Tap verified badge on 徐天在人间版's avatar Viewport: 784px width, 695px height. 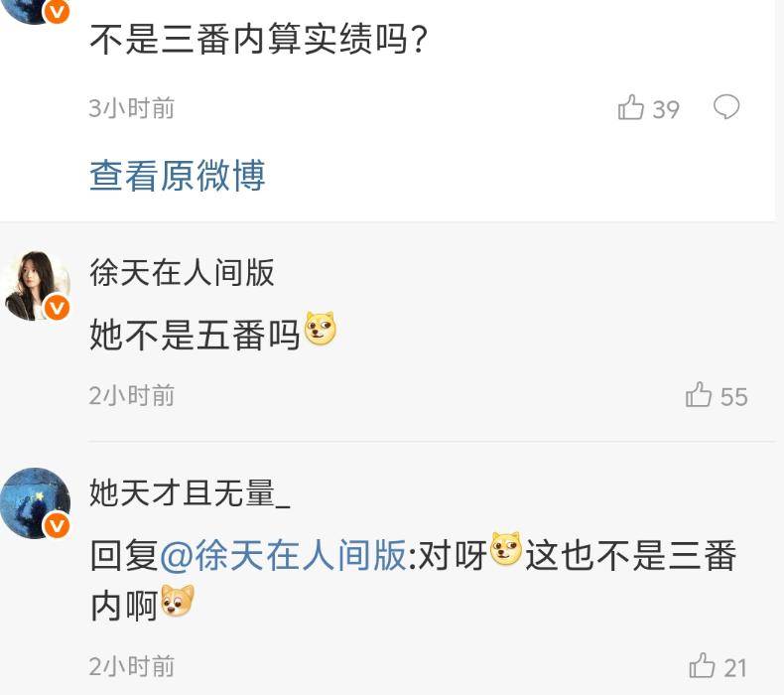57,308
